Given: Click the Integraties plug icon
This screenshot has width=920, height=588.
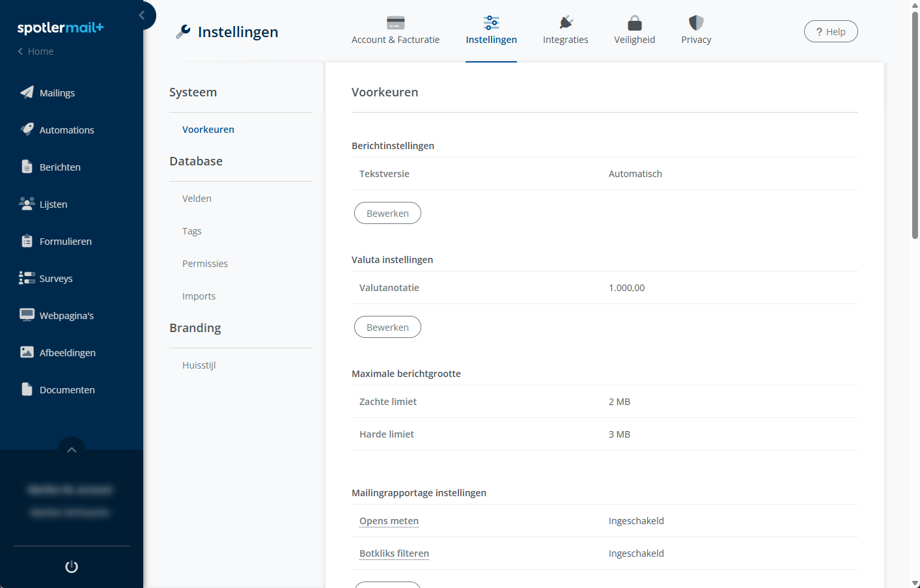Looking at the screenshot, I should pyautogui.click(x=566, y=23).
